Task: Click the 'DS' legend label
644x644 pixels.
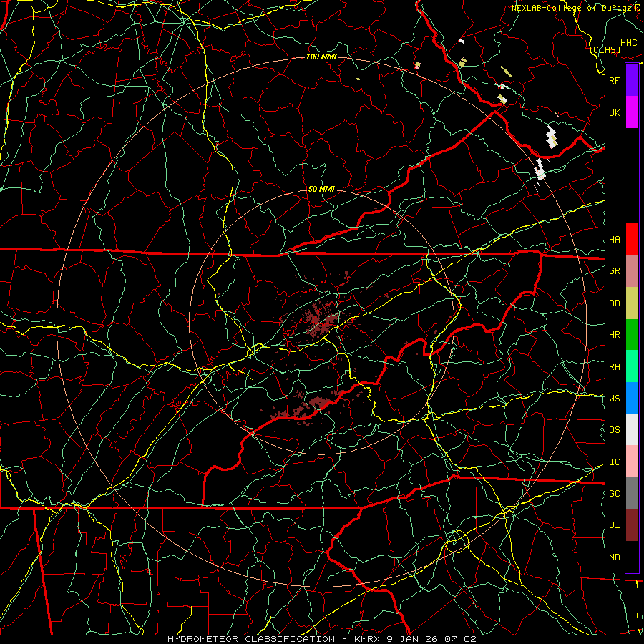Action: pyautogui.click(x=614, y=430)
